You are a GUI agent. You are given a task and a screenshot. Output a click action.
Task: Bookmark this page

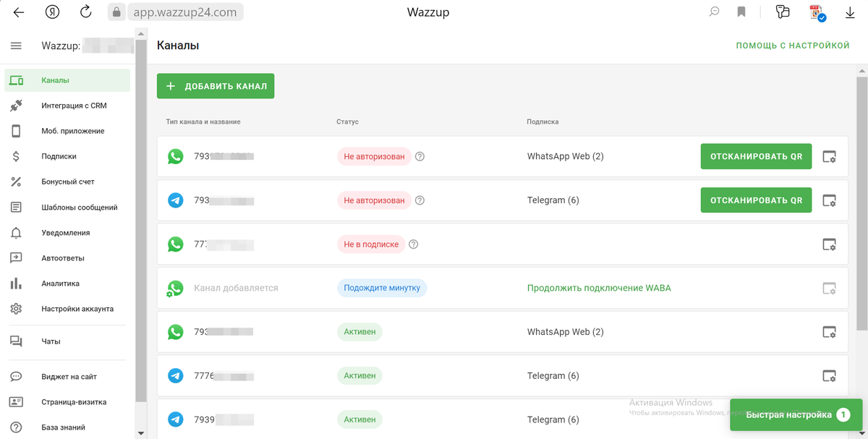tap(741, 12)
